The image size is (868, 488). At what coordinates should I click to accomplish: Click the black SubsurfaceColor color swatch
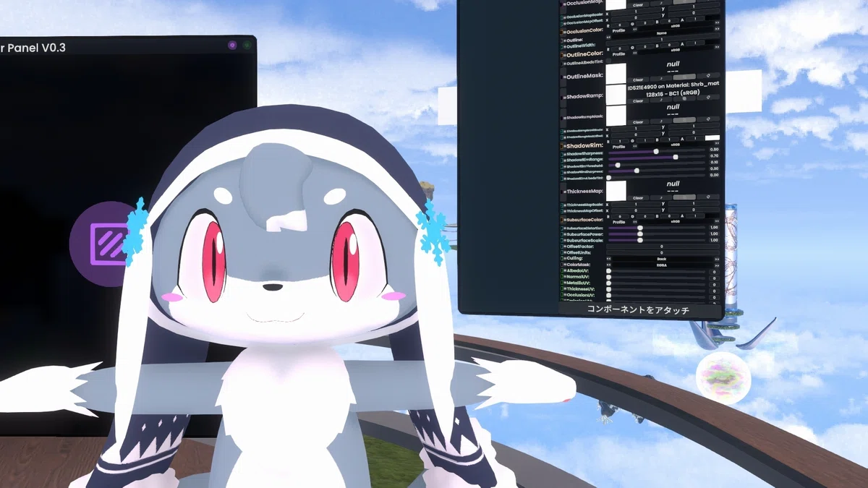click(712, 215)
